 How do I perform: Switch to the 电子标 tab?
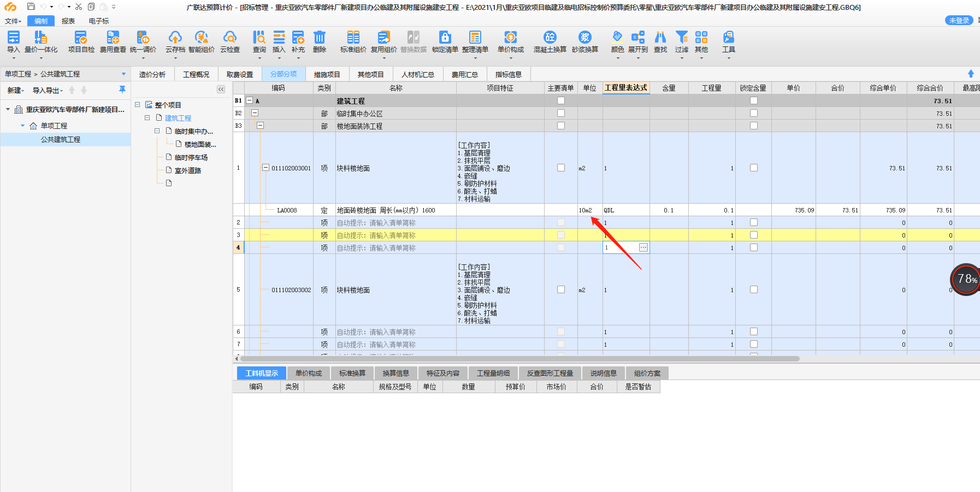(x=99, y=21)
